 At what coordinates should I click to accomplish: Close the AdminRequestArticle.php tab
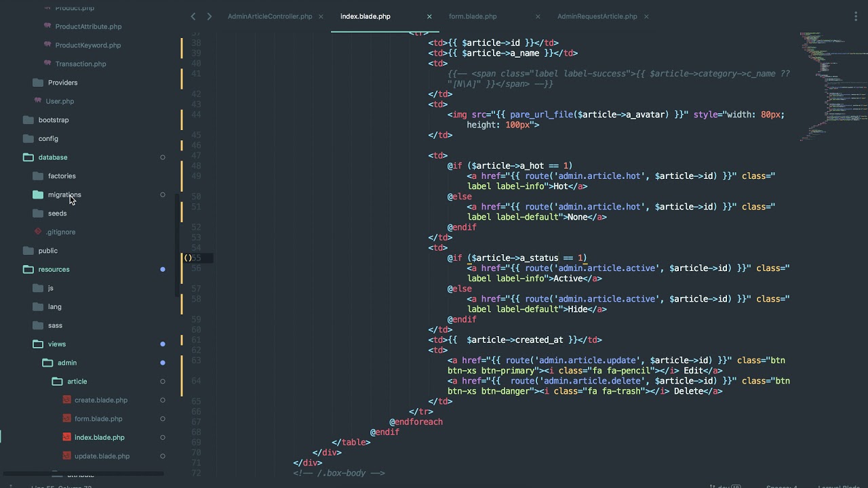click(x=646, y=16)
